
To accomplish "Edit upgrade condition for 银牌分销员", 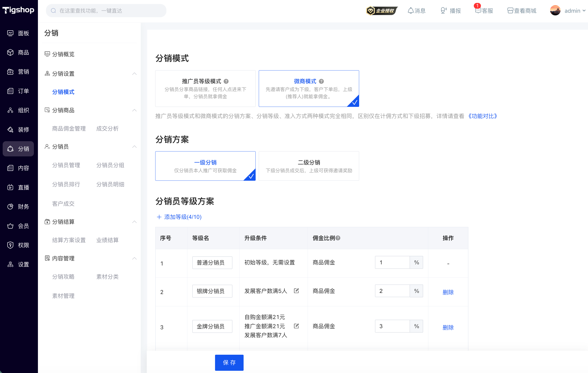I will click(296, 291).
